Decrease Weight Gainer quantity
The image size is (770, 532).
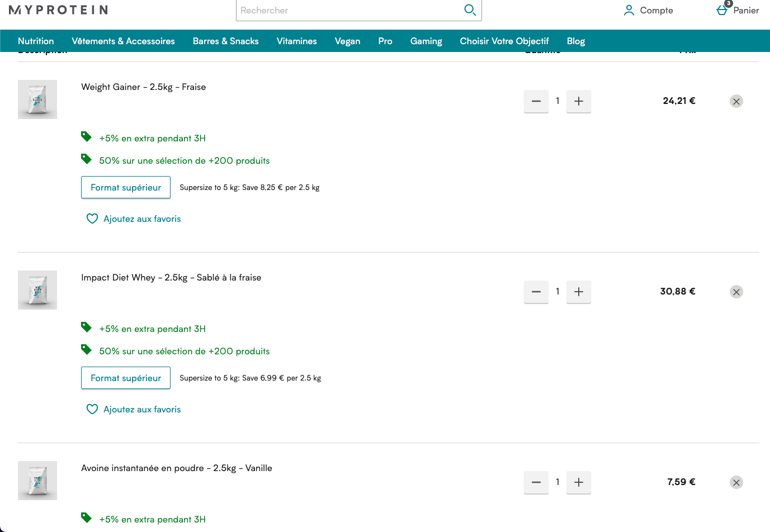536,101
